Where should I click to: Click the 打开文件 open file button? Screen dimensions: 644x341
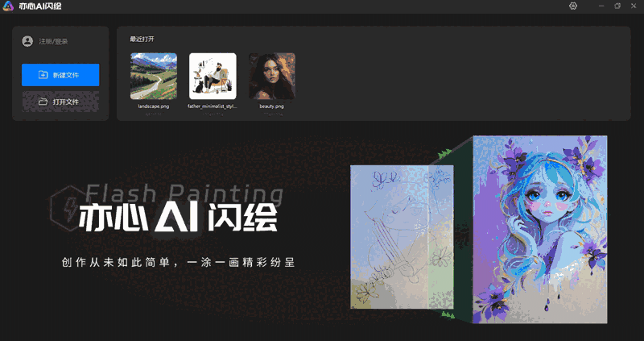click(60, 102)
